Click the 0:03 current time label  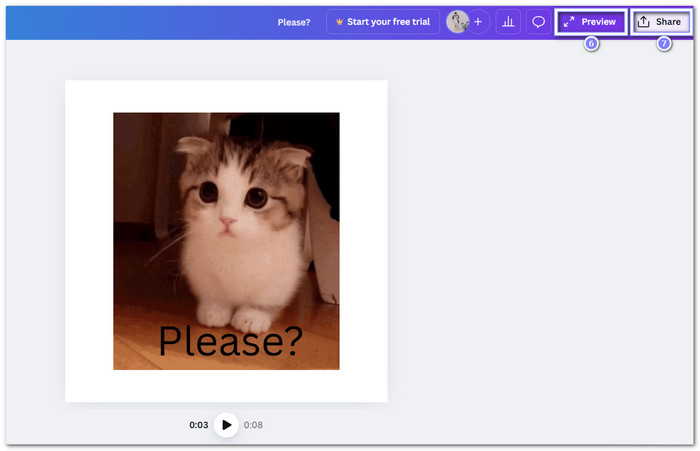199,425
